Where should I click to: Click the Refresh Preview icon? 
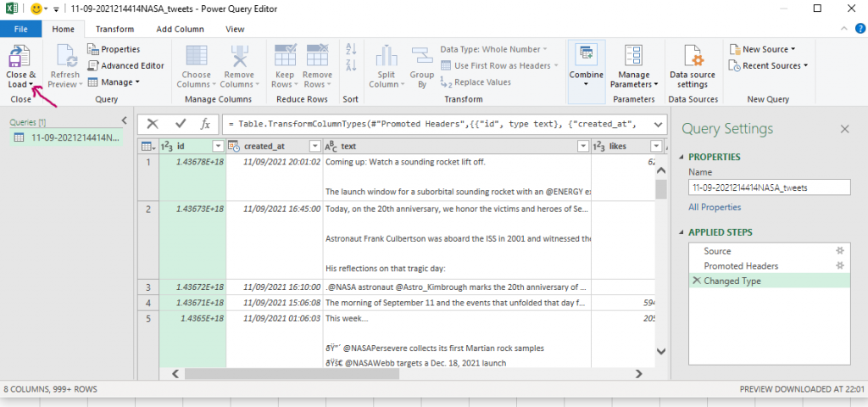coord(64,58)
